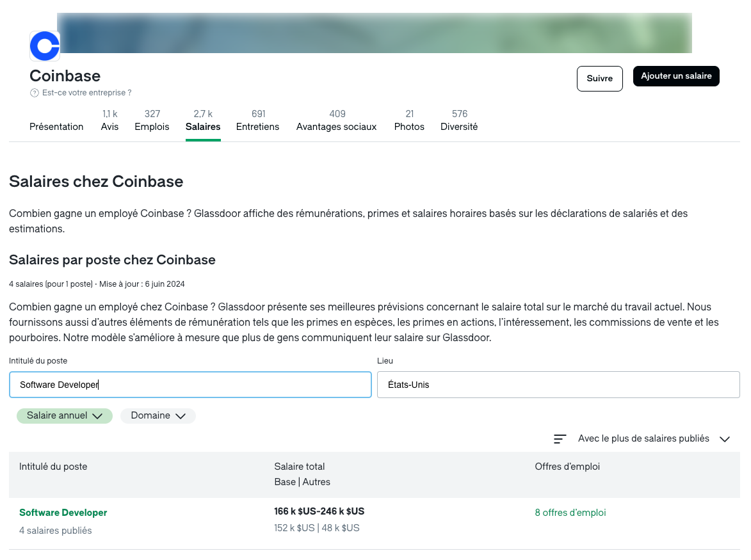Click the 'Mise à jour : 6 juin 2024' text
This screenshot has width=751, height=560.
point(141,284)
